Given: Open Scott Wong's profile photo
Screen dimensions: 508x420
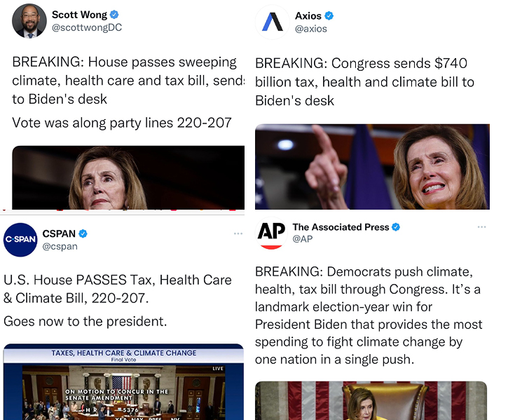Looking at the screenshot, I should click(x=29, y=21).
